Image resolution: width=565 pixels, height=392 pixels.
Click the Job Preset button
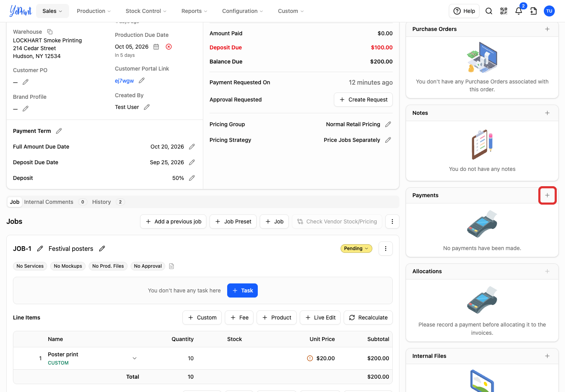[x=233, y=221]
